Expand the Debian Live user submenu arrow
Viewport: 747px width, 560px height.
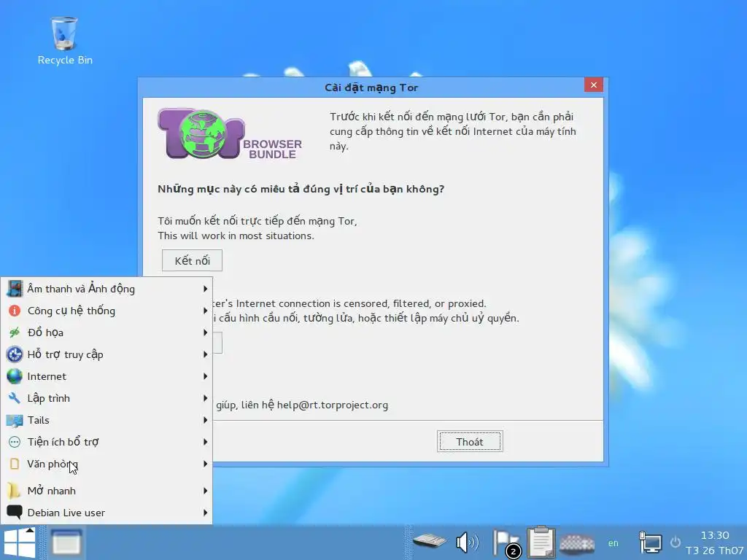point(205,513)
